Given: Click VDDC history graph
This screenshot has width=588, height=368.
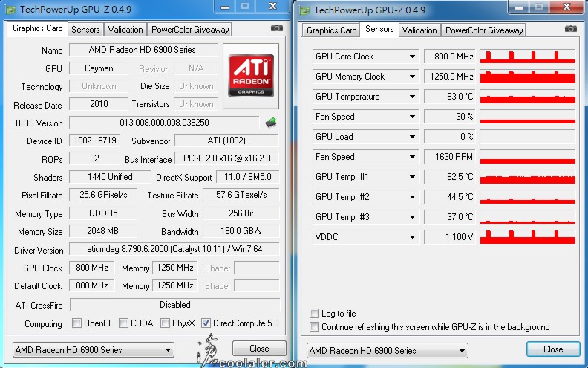Looking at the screenshot, I should click(x=527, y=237).
